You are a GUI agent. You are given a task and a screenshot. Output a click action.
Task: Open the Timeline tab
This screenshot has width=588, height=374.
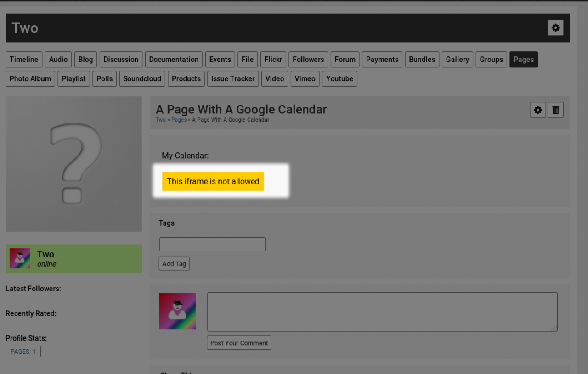click(x=24, y=60)
